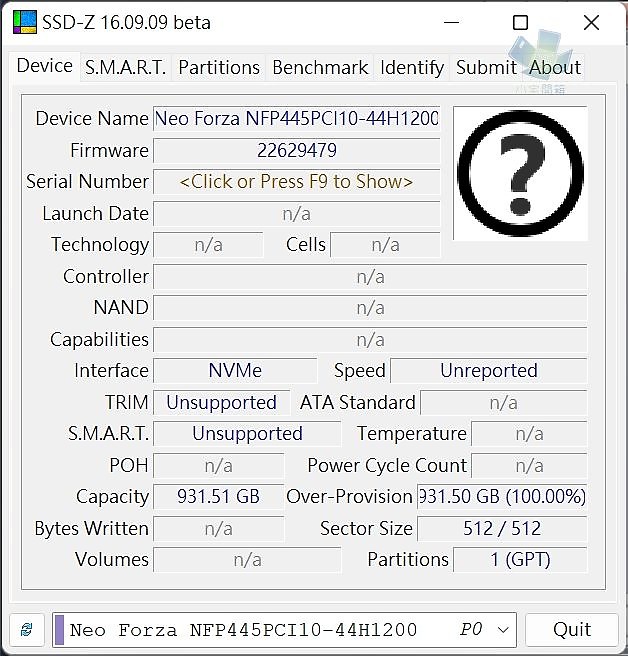628x656 pixels.
Task: Click the Power Cycle Count n/a field
Action: click(529, 465)
